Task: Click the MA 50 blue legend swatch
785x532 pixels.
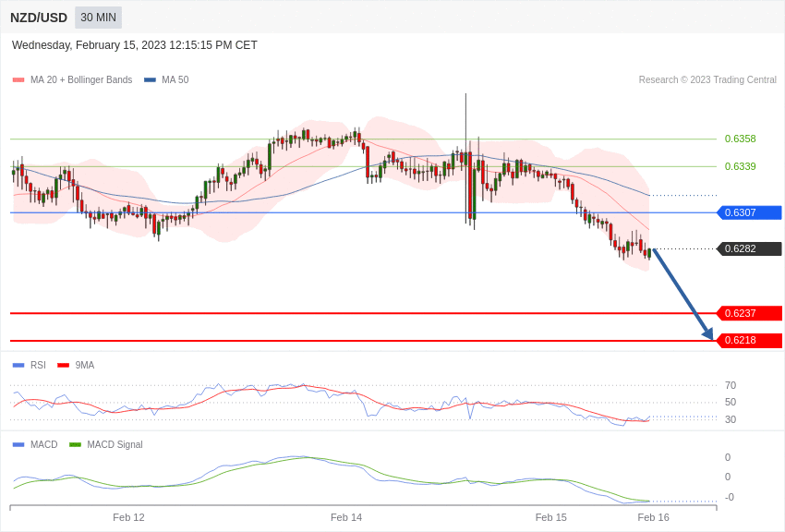Action: point(150,80)
